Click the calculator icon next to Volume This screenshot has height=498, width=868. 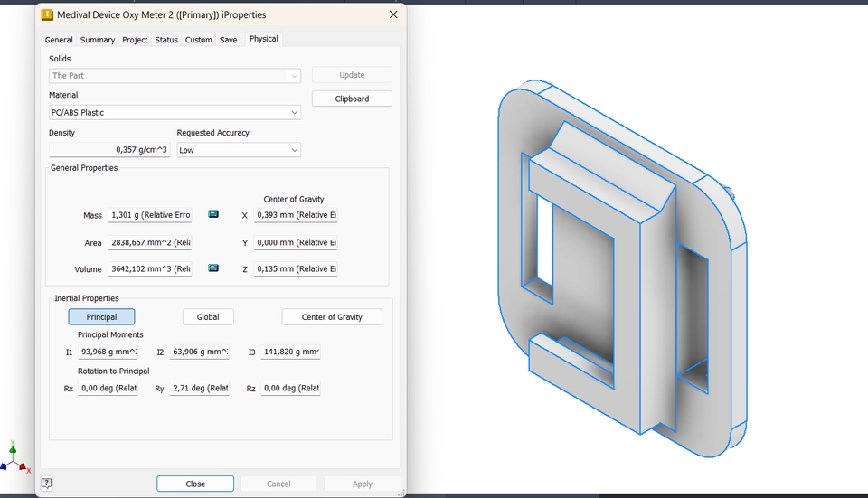click(213, 268)
